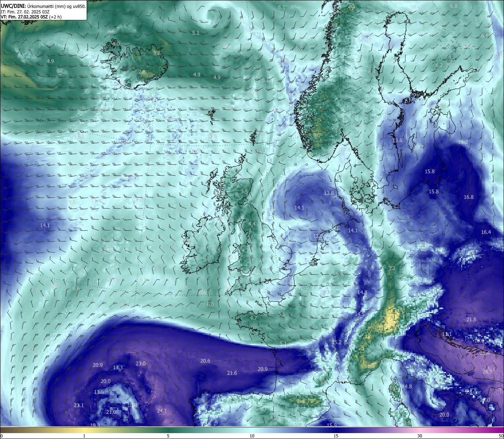Click the 16.8 value on the east side
504x439 pixels.
[469, 197]
